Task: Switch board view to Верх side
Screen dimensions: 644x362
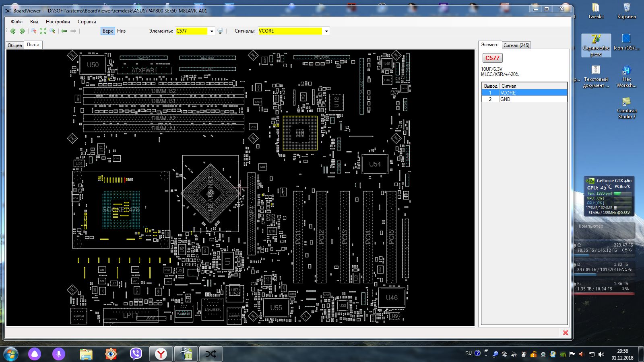Action: pos(107,31)
